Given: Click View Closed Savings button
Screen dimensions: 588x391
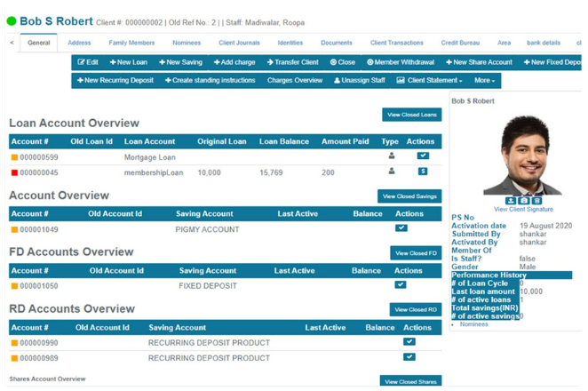Looking at the screenshot, I should coord(409,196).
